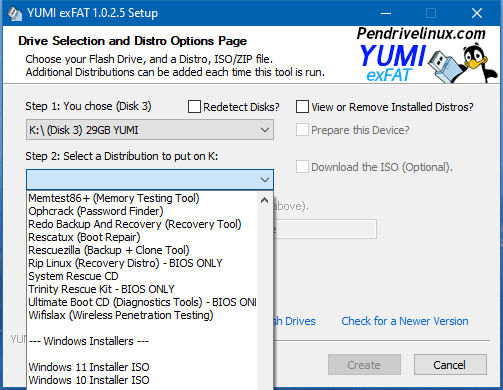Open the K:\ (Disk 3) drive dropdown

[x=150, y=130]
